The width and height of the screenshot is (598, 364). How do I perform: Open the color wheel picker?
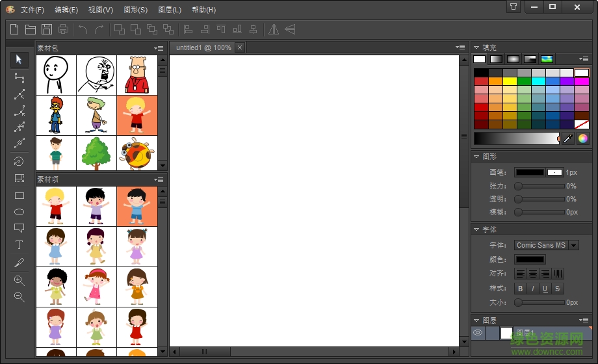point(582,138)
